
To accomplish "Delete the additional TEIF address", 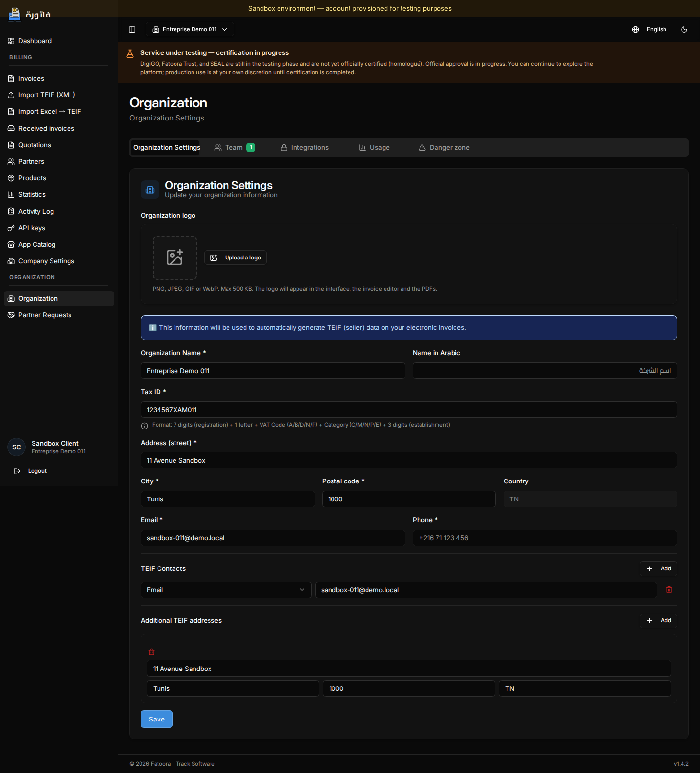I will coord(151,652).
